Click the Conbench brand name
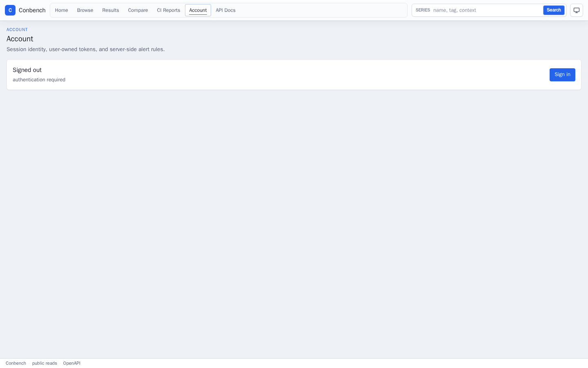 (32, 10)
